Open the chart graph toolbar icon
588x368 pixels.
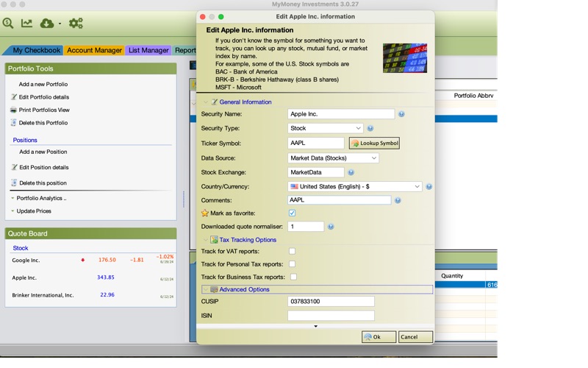tap(26, 24)
